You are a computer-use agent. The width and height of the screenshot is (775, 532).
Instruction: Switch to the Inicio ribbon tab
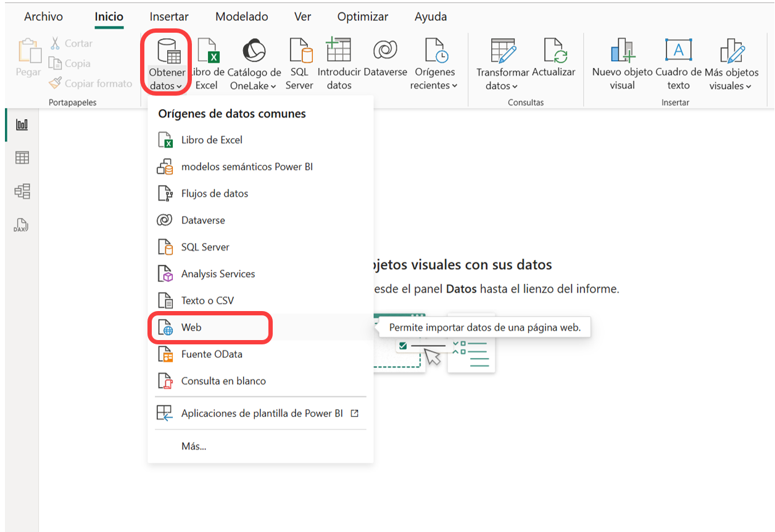[x=109, y=17]
